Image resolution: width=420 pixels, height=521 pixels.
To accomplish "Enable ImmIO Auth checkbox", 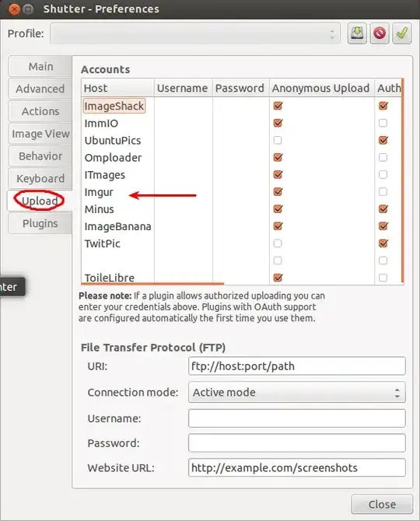I will pos(383,123).
